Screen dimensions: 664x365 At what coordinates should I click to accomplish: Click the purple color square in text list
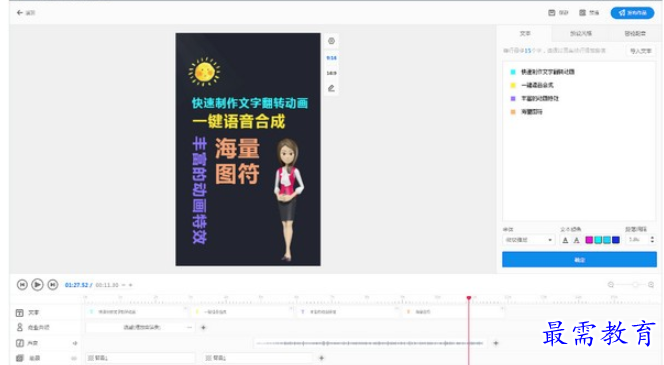[x=513, y=99]
